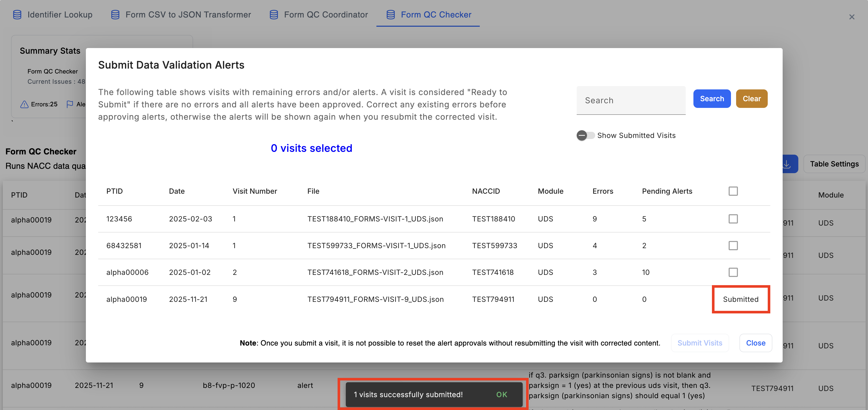Click NACCID TEST599733 cell

[494, 245]
